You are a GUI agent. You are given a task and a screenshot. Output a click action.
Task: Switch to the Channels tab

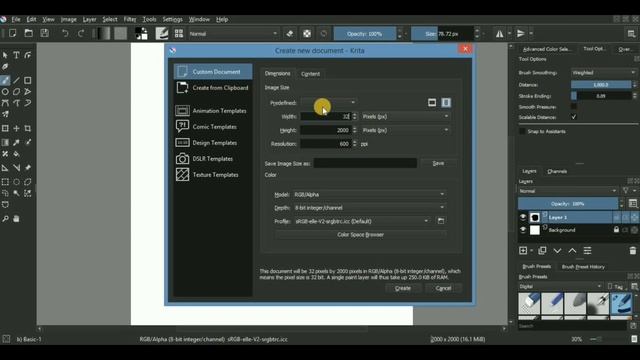tap(557, 171)
